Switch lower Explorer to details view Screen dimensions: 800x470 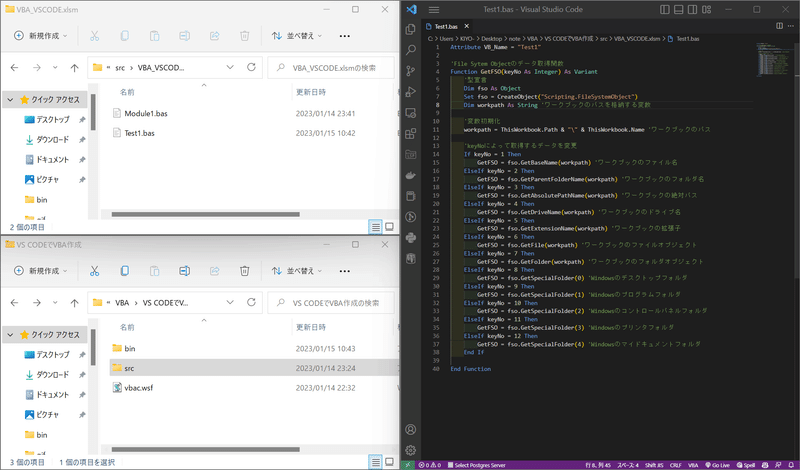[x=376, y=462]
